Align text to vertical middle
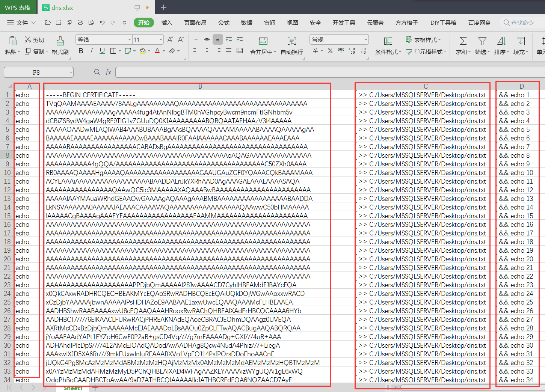 click(x=207, y=39)
